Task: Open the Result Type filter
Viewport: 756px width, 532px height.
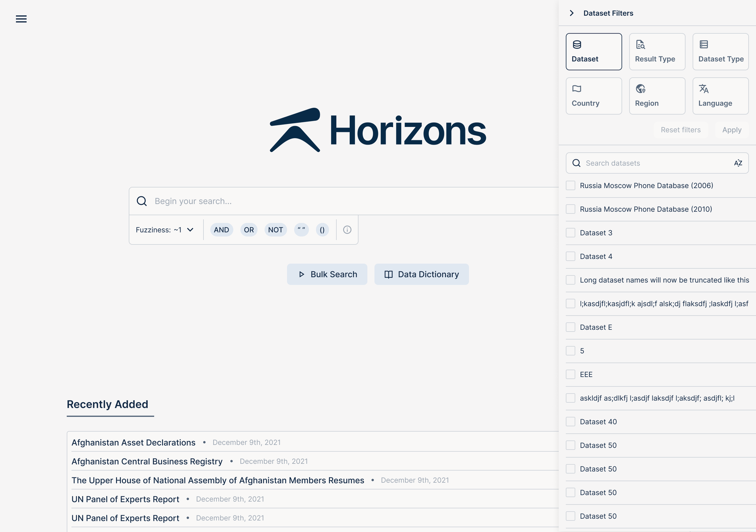Action: point(657,52)
